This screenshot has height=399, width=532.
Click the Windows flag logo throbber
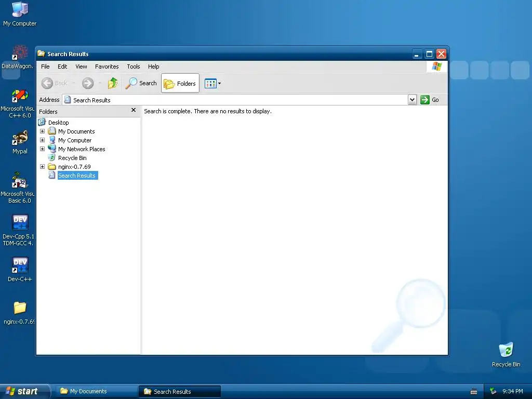(x=437, y=66)
